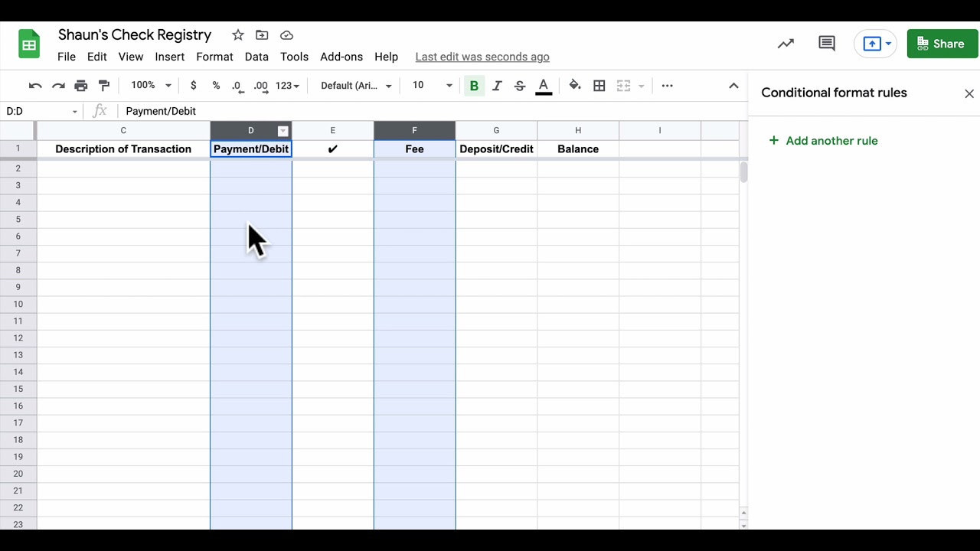Open column D header dropdown arrow
This screenshot has height=551, width=980.
click(x=283, y=131)
